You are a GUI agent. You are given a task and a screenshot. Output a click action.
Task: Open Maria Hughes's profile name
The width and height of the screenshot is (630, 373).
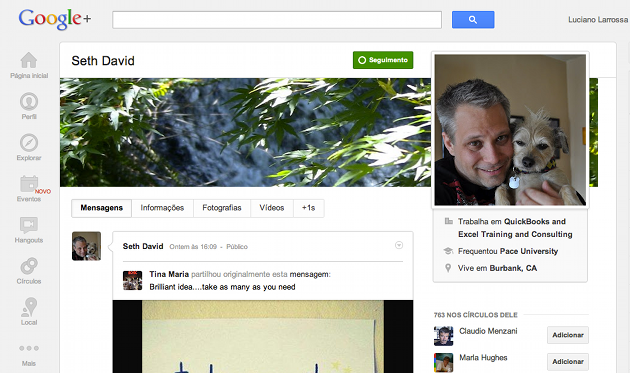tap(483, 358)
